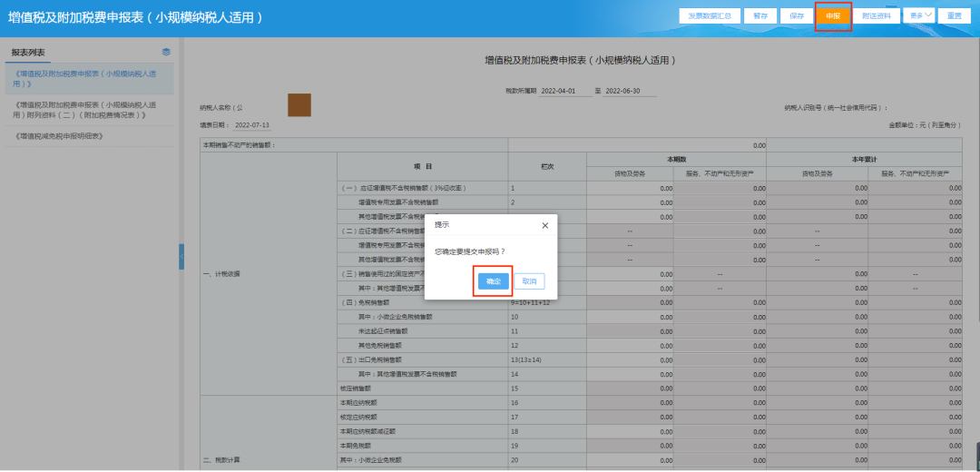Click row 1 货物及劳务 本期数 cell

coord(630,188)
